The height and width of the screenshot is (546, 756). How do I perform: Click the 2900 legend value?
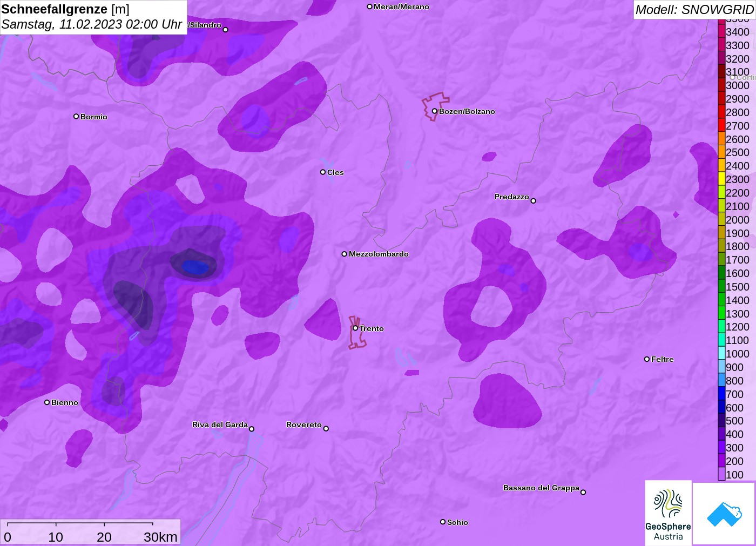[737, 99]
